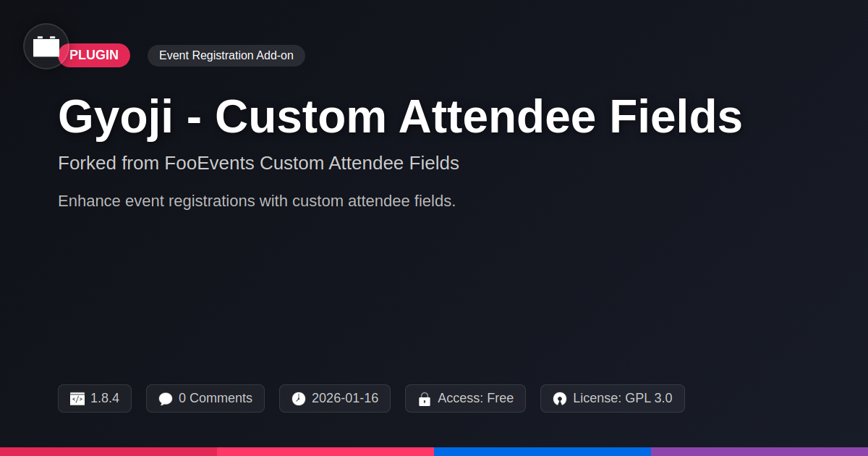Click the Access: Free badge

(x=465, y=398)
